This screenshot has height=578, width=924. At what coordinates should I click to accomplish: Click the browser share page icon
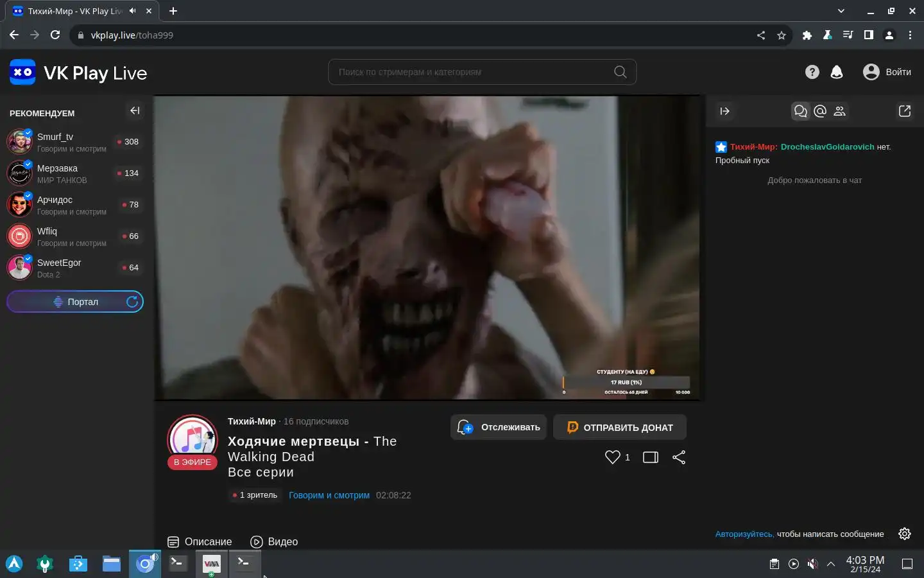click(761, 35)
